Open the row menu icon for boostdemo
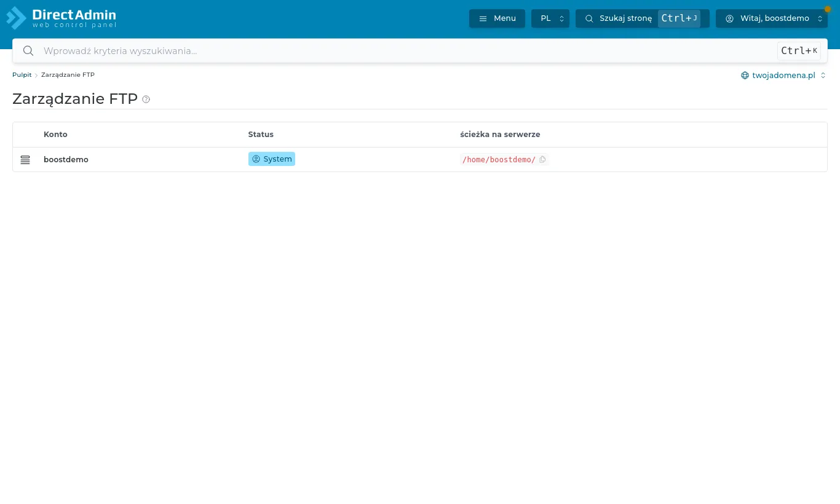Image resolution: width=840 pixels, height=504 pixels. [x=25, y=160]
